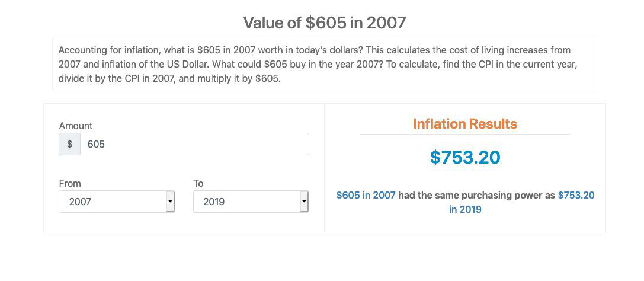Open the From year dropdown showing 2007
The width and height of the screenshot is (644, 281).
113,202
